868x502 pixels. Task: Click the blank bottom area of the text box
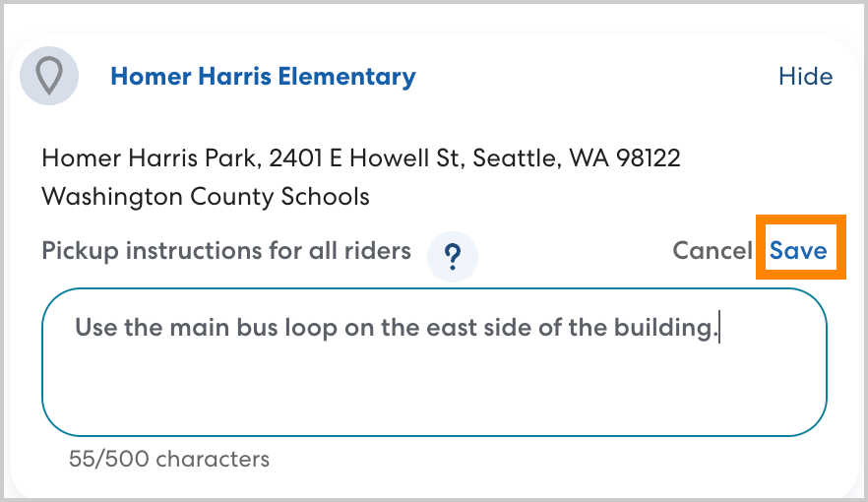[x=433, y=399]
